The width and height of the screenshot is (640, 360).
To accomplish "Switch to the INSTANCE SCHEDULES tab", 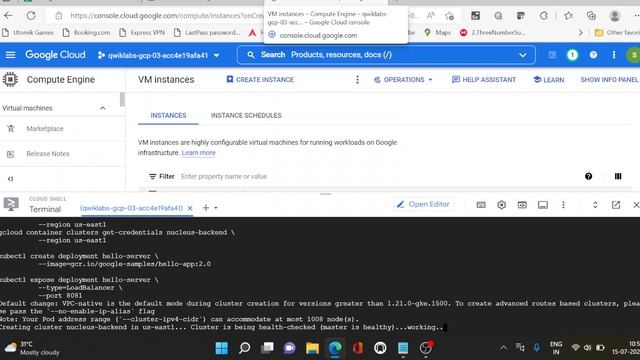I will [246, 116].
